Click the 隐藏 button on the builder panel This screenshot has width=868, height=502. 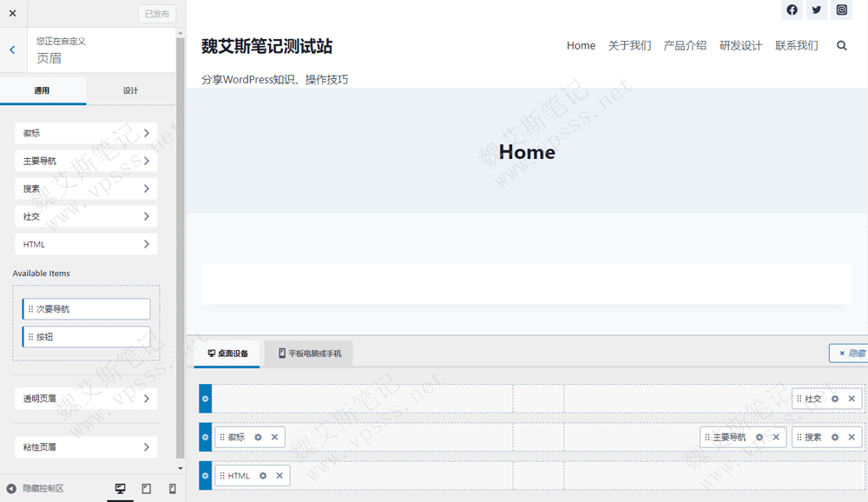(x=851, y=353)
